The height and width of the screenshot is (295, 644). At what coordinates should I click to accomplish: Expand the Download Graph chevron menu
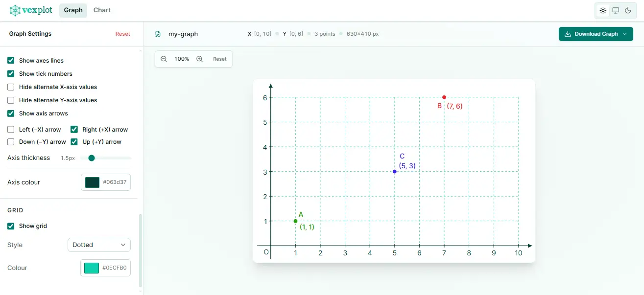pyautogui.click(x=624, y=34)
